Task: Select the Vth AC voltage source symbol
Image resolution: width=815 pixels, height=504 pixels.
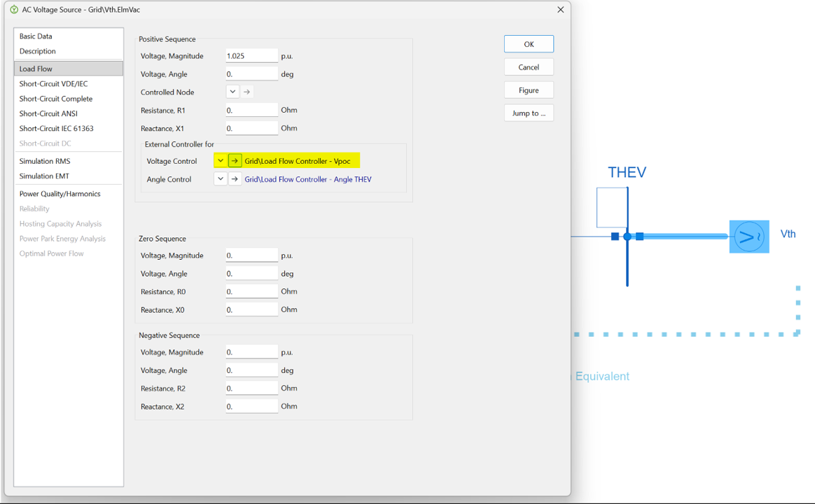Action: (x=748, y=237)
